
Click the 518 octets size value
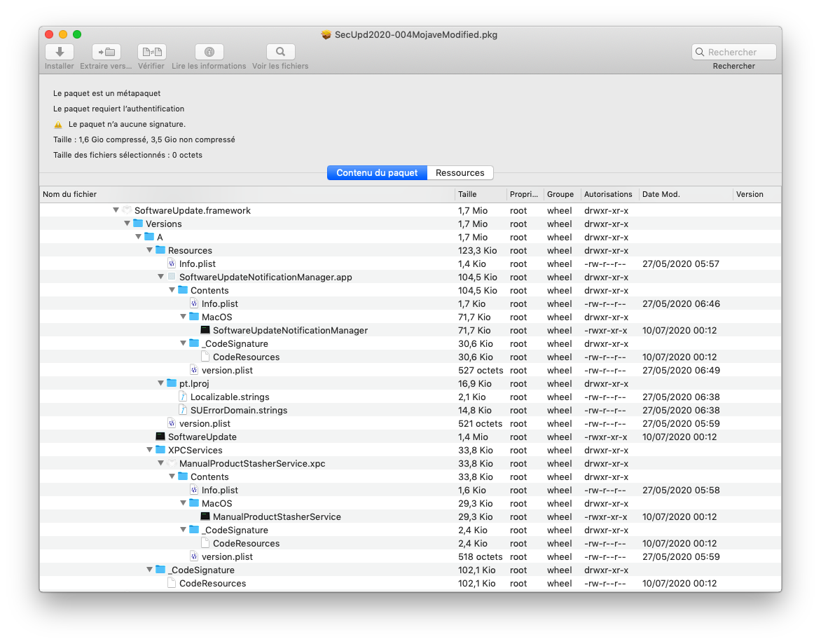point(480,556)
